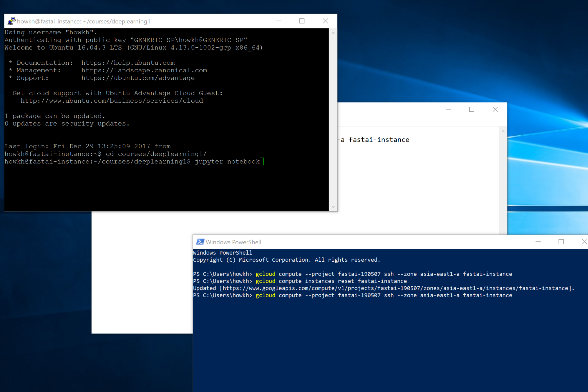The width and height of the screenshot is (588, 392).
Task: Open the Ubuntu cloud services URL
Action: [111, 100]
